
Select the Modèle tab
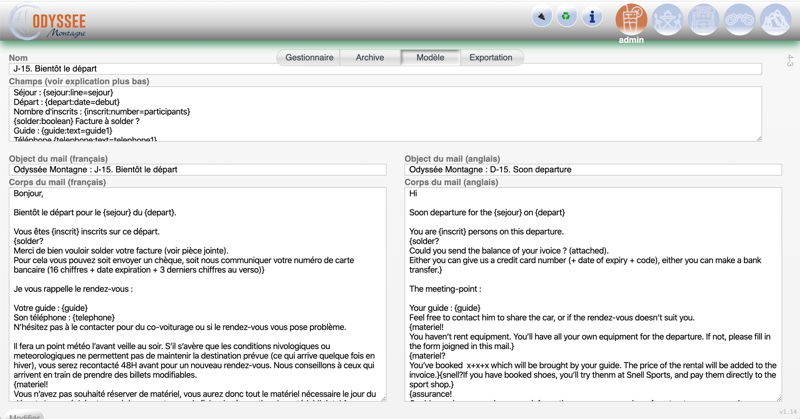430,58
